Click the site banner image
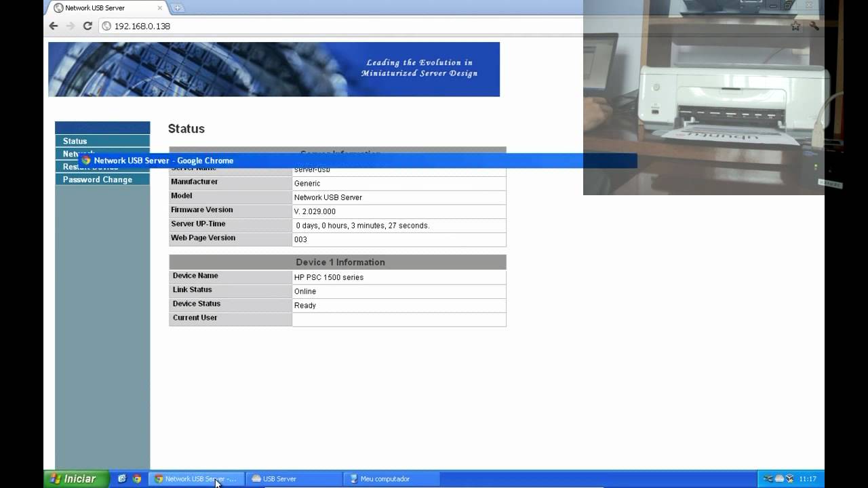 pos(274,69)
